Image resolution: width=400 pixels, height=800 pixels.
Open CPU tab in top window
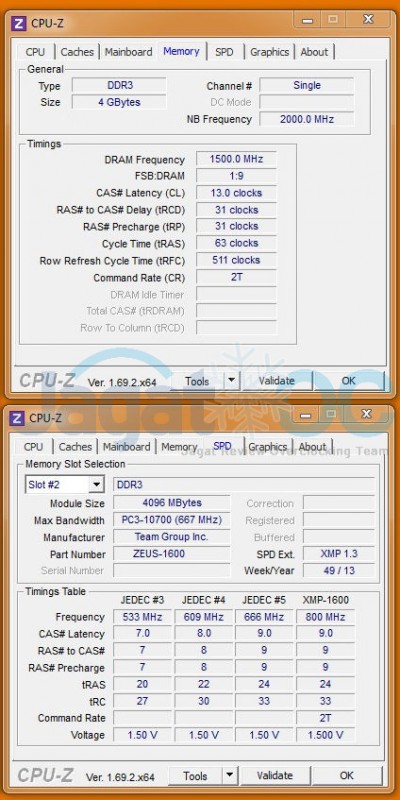coord(35,52)
